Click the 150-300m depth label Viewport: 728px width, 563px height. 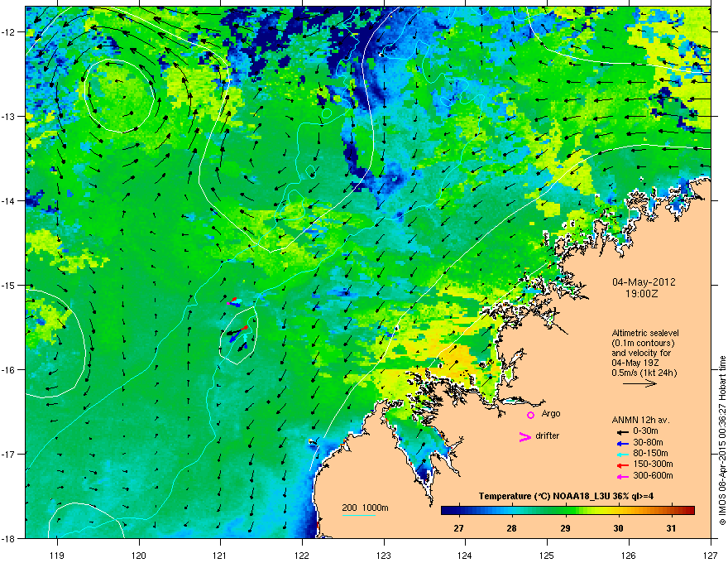653,464
